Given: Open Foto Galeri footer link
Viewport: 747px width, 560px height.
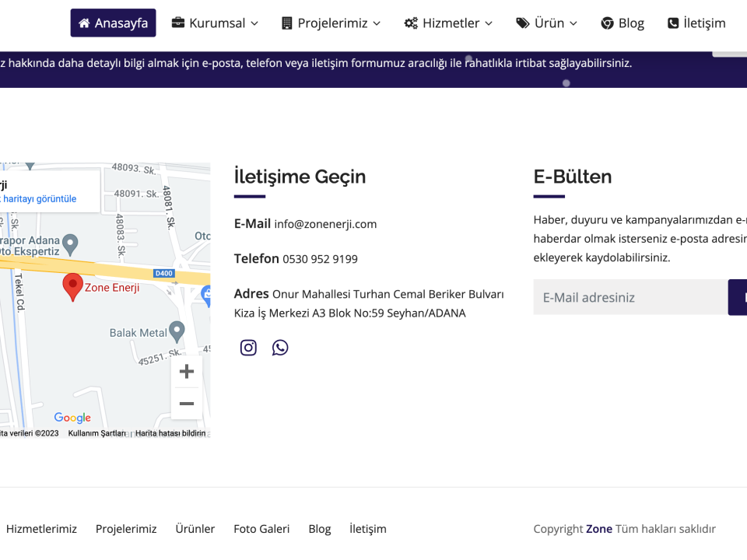Looking at the screenshot, I should [261, 529].
